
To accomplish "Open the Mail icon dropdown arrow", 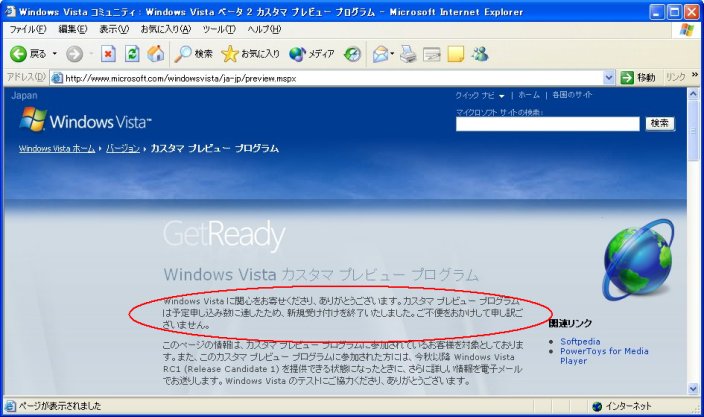I will coord(392,54).
